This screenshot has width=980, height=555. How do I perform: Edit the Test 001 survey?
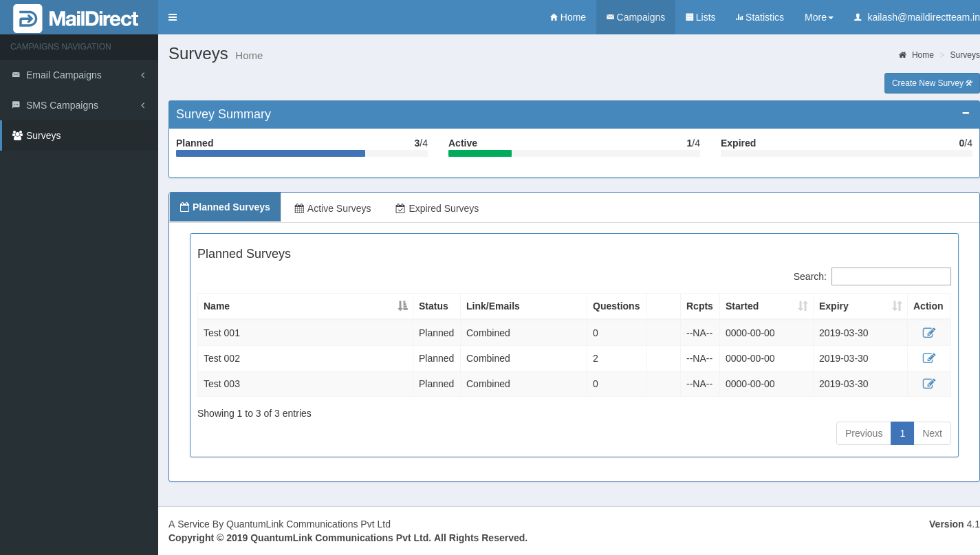(x=928, y=333)
